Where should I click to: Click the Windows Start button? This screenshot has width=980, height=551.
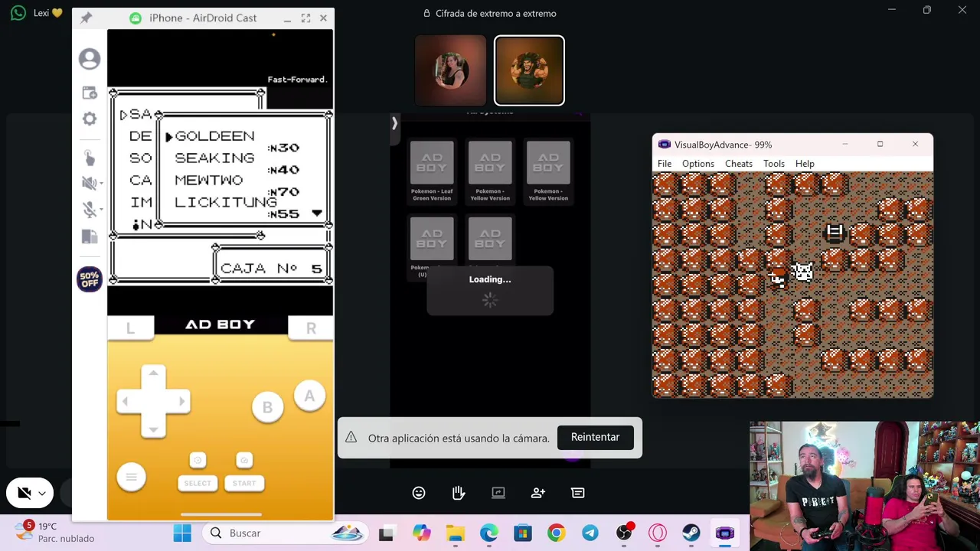click(182, 533)
